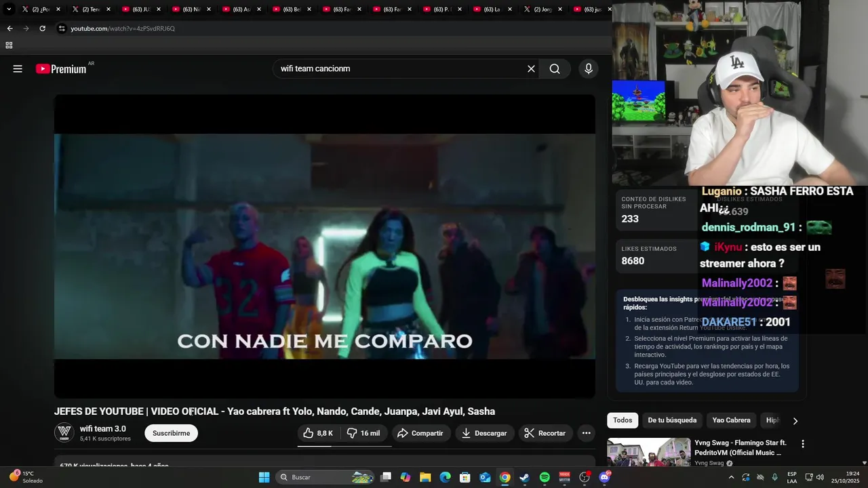Viewport: 868px width, 488px height.
Task: Reload the page with the refresh icon
Action: point(42,28)
